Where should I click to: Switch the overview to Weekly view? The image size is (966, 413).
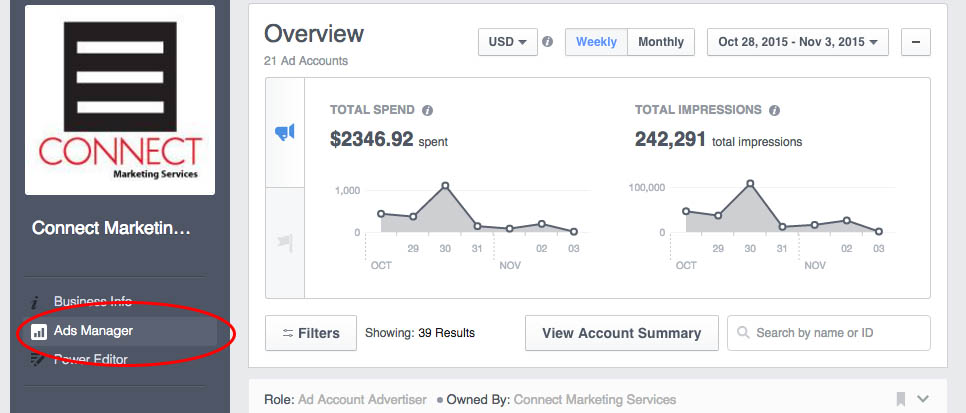[x=596, y=42]
